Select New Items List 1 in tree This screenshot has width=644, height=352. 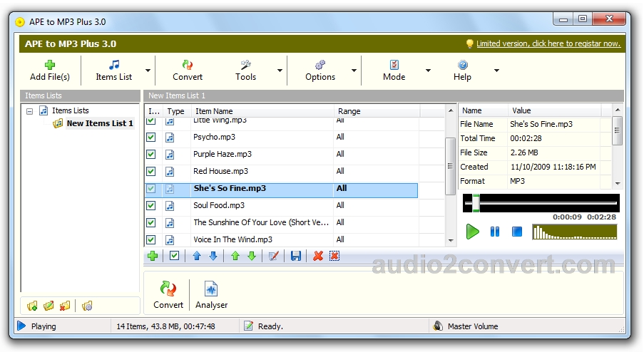click(100, 123)
